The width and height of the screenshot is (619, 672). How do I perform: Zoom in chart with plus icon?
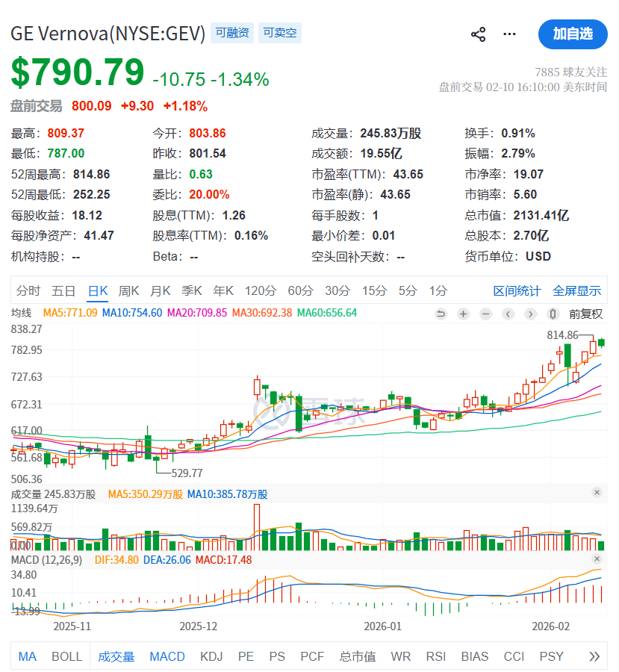[x=463, y=314]
